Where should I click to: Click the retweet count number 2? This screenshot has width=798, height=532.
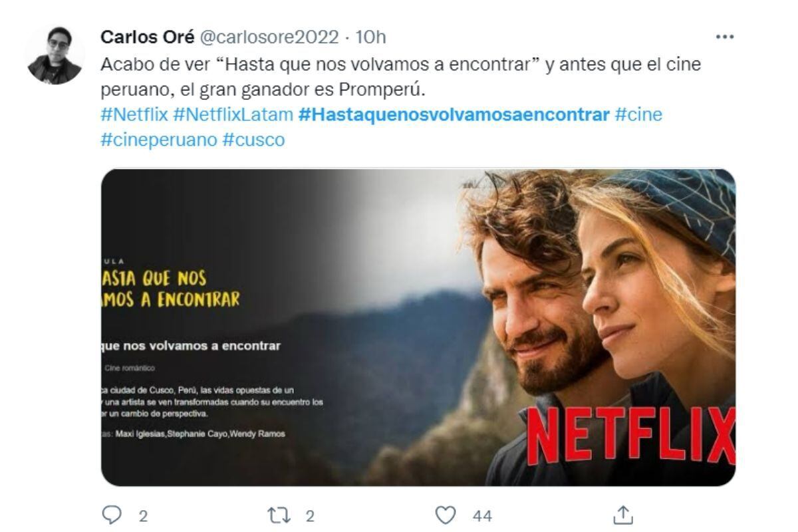coord(309,516)
